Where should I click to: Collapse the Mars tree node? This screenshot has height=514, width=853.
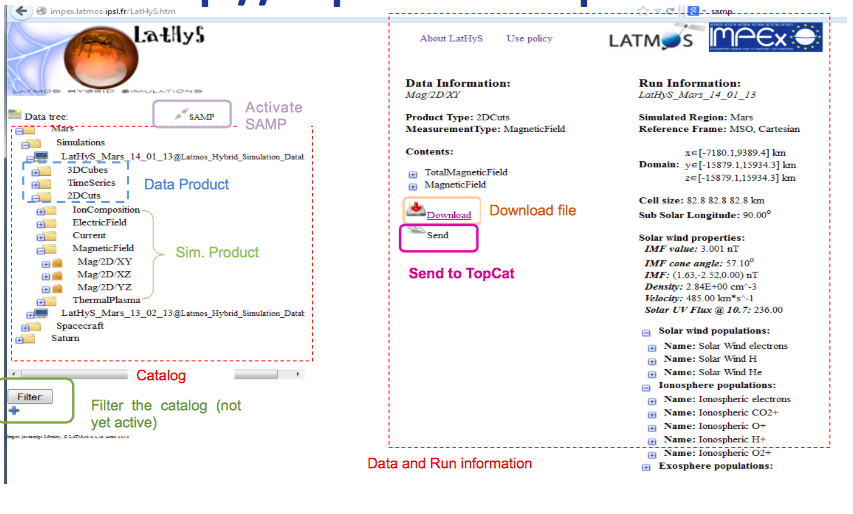coord(20,131)
